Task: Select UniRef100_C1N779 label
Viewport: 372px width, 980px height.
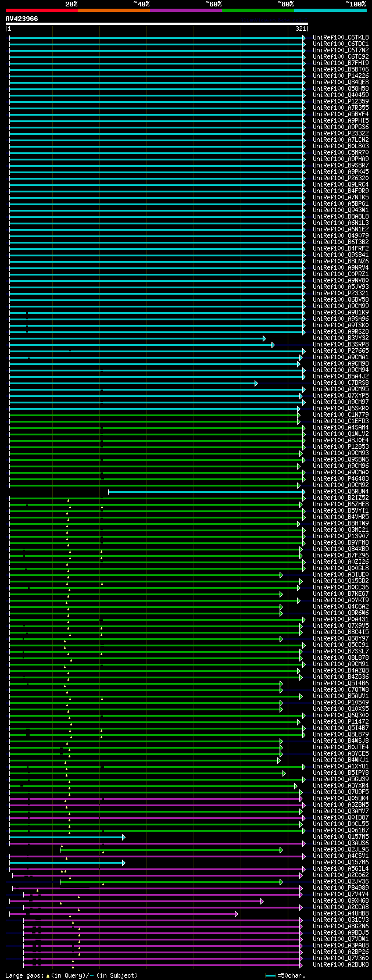Action: [x=341, y=414]
